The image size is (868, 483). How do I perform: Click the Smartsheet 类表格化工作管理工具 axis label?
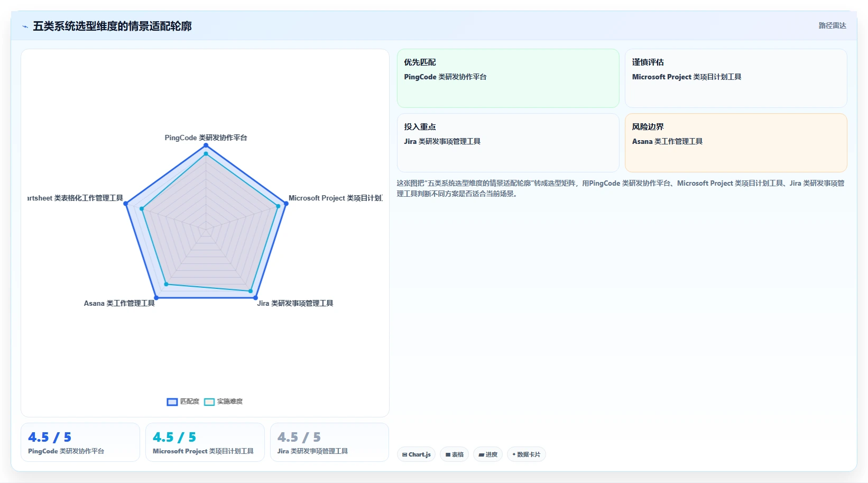[75, 198]
